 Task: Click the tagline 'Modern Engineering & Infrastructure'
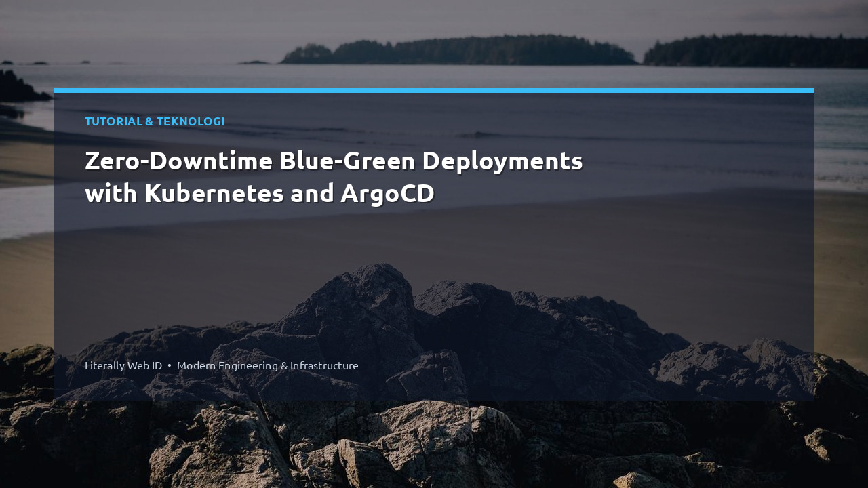click(x=268, y=365)
